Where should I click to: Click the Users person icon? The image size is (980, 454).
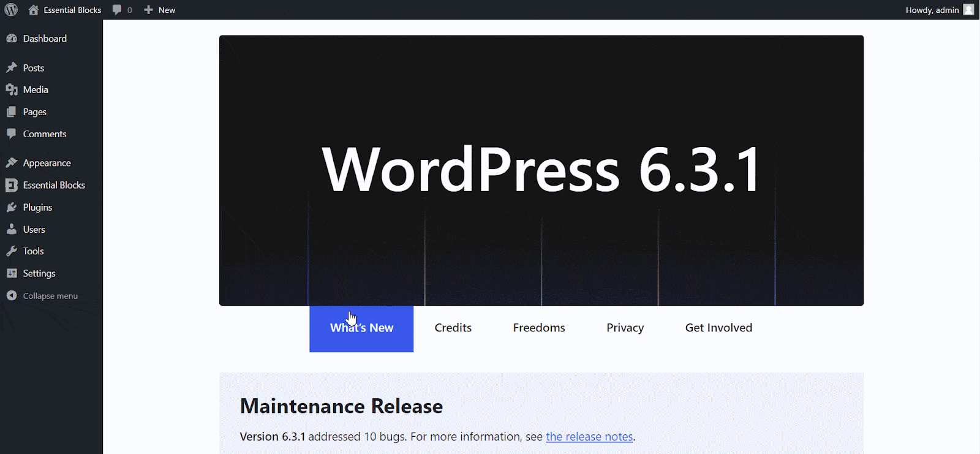click(x=12, y=230)
